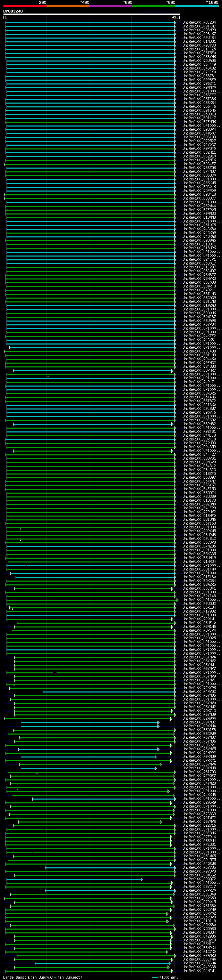Select UniRef100_B9G4E7 entry
222x980 pixels.
click(199, 164)
